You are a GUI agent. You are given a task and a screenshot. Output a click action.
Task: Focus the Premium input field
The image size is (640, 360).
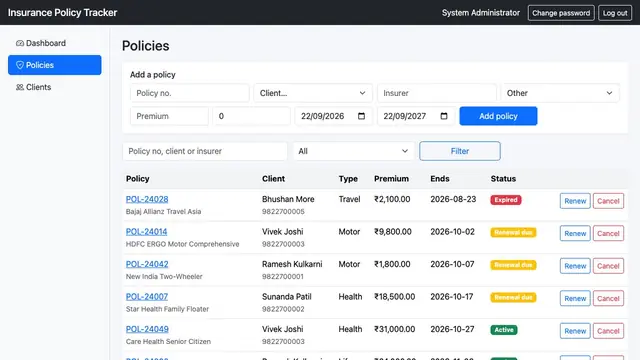[169, 116]
